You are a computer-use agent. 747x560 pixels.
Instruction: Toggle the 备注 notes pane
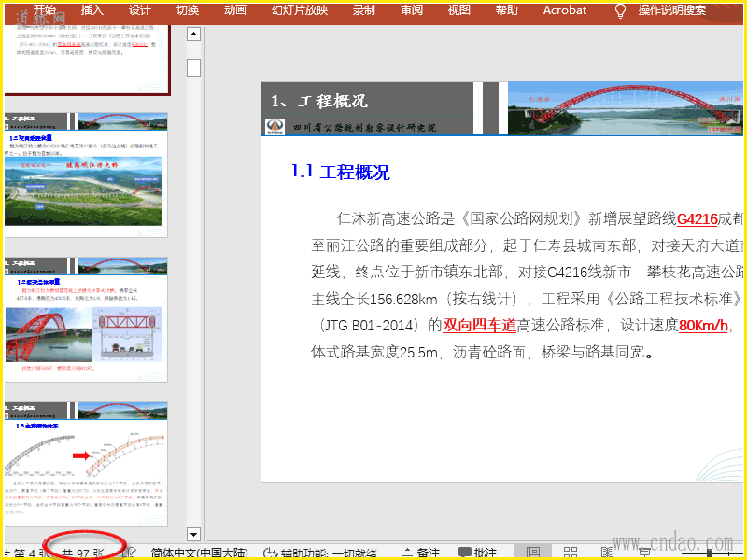click(x=421, y=553)
